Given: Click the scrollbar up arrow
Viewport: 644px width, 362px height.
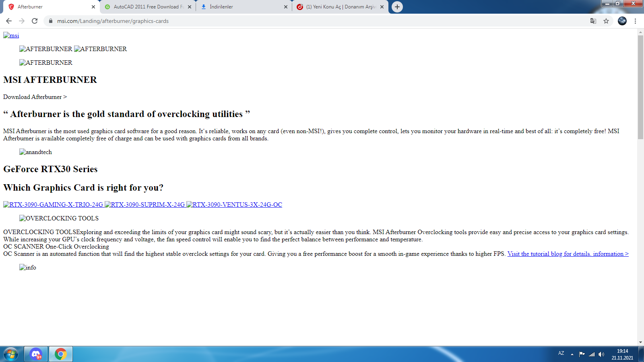Looking at the screenshot, I should click(640, 32).
